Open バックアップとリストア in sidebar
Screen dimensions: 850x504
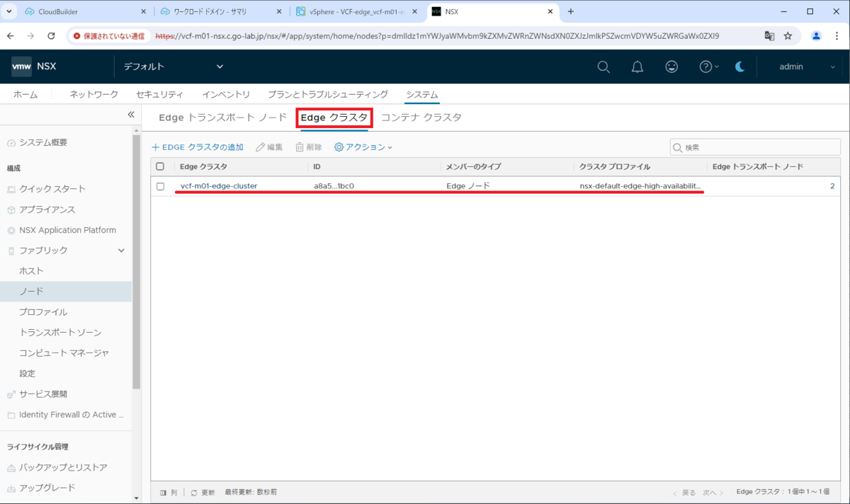pyautogui.click(x=63, y=467)
